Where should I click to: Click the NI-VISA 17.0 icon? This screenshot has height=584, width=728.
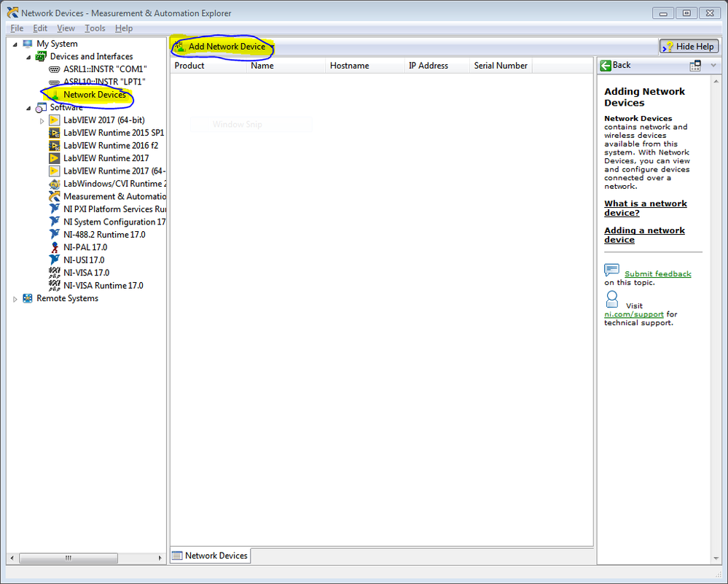pos(55,273)
